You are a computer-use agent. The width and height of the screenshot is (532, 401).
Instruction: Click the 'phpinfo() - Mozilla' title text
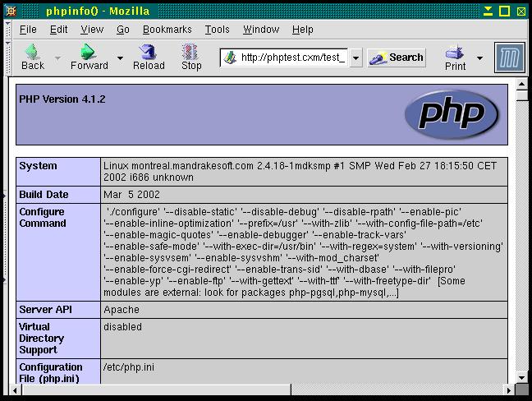(x=98, y=12)
